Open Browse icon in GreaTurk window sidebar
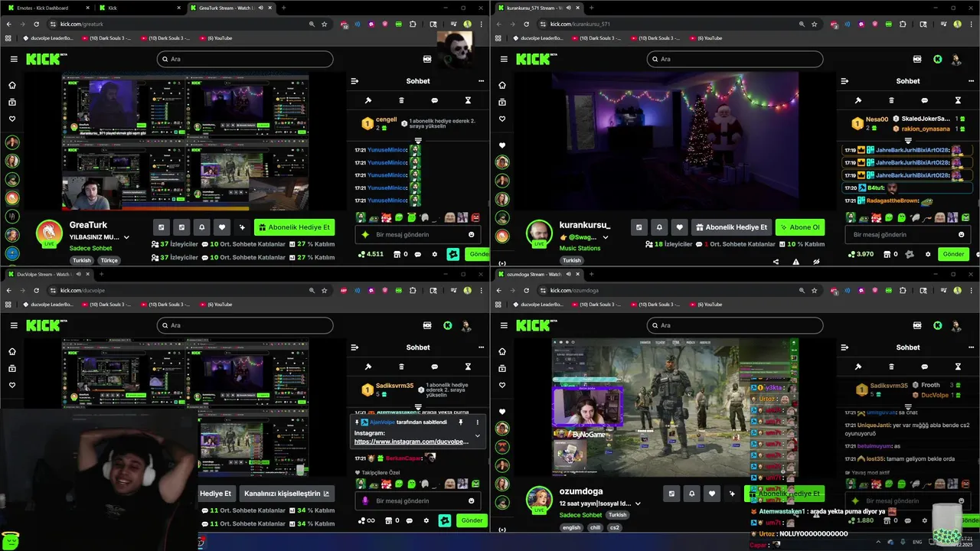 (x=12, y=102)
